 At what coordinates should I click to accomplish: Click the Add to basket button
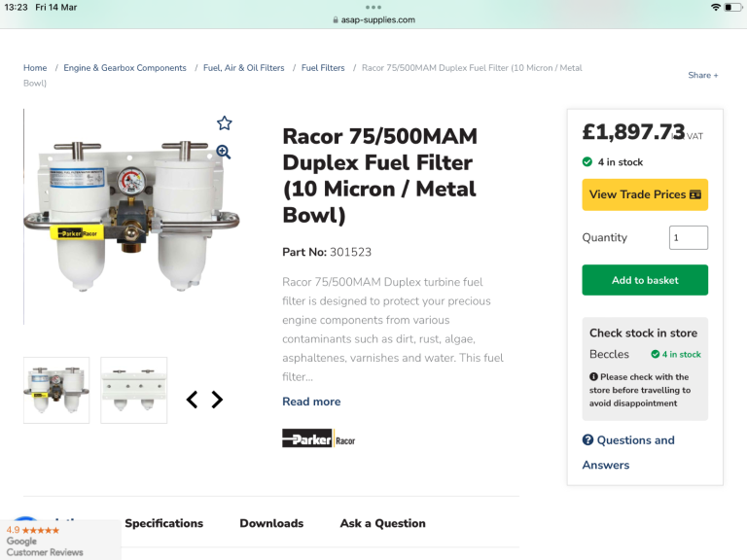[x=645, y=280]
